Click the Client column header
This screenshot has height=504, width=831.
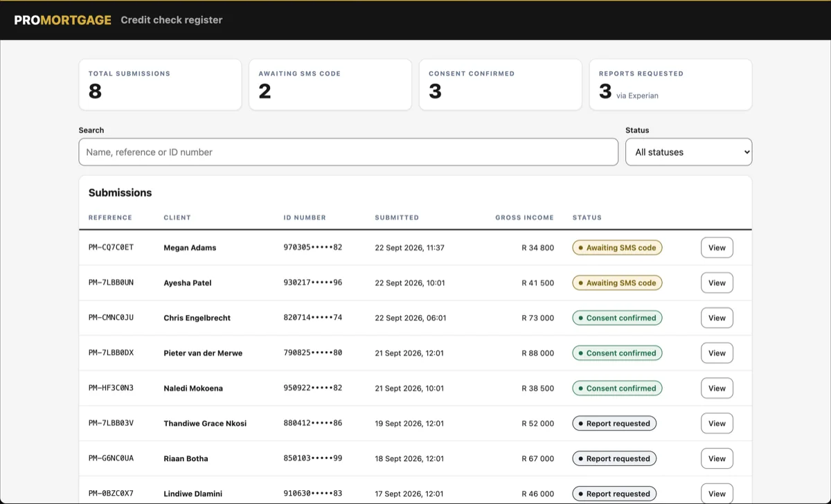(x=177, y=217)
